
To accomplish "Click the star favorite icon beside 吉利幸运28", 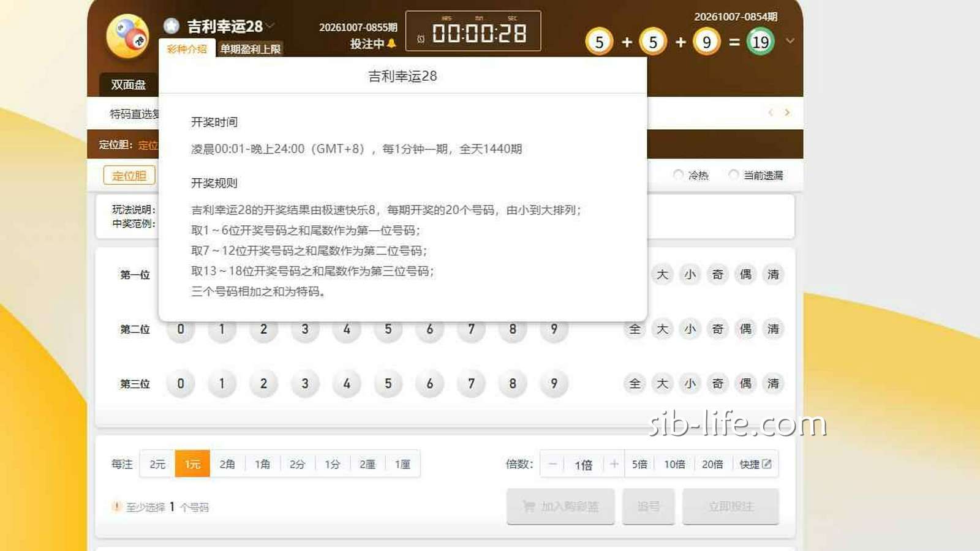I will [171, 26].
